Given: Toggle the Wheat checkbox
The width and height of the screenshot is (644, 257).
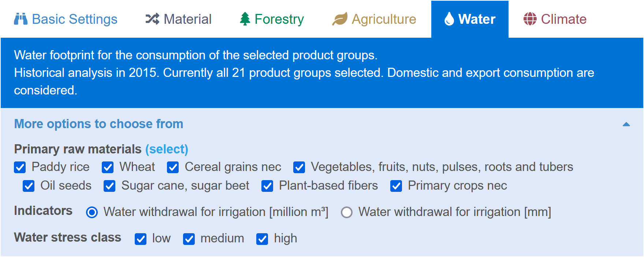Looking at the screenshot, I should 108,167.
